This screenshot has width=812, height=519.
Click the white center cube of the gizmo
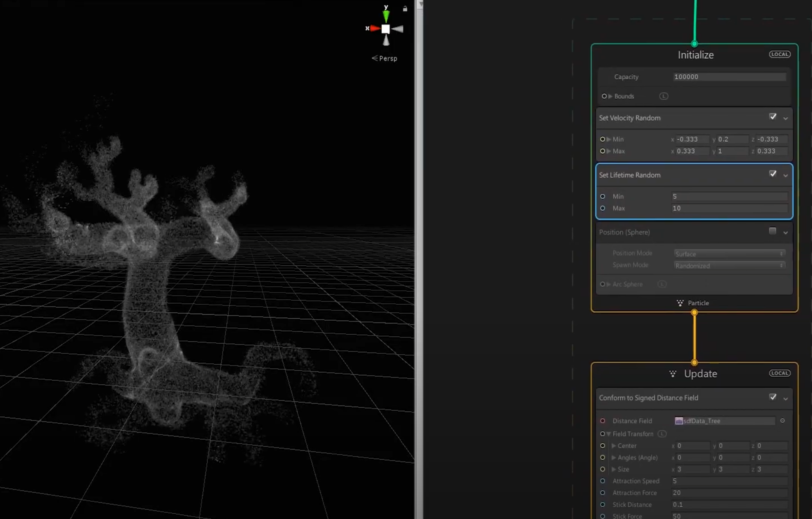385,29
